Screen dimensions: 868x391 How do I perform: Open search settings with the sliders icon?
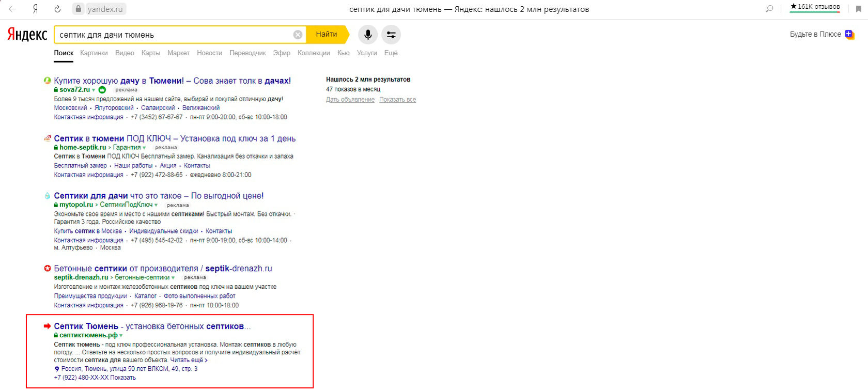tap(391, 35)
